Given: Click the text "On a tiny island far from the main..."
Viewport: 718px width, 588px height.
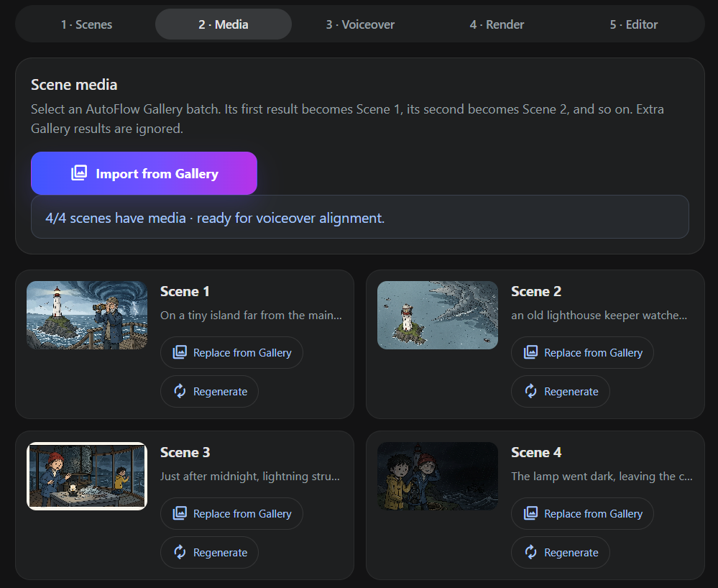Looking at the screenshot, I should click(x=251, y=315).
